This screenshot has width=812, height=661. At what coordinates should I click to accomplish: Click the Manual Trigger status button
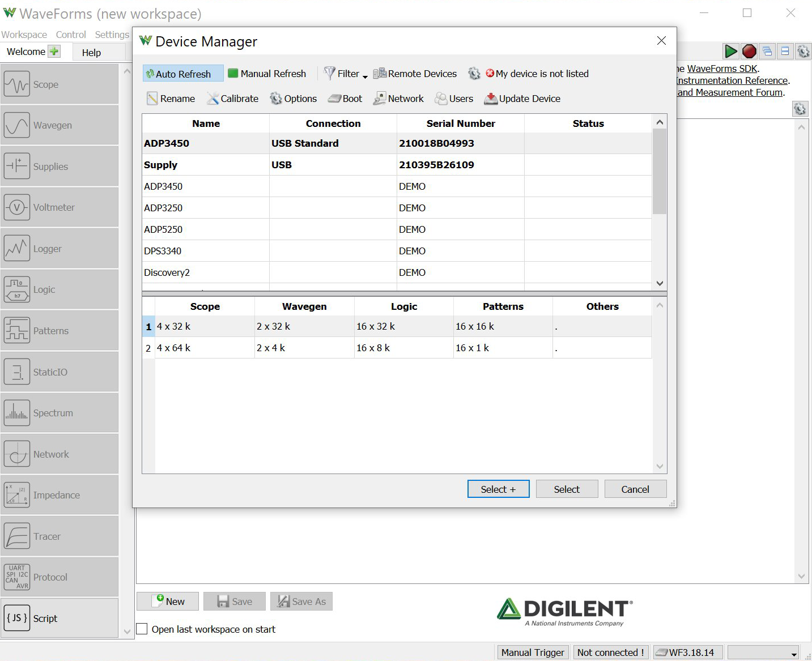pos(533,653)
